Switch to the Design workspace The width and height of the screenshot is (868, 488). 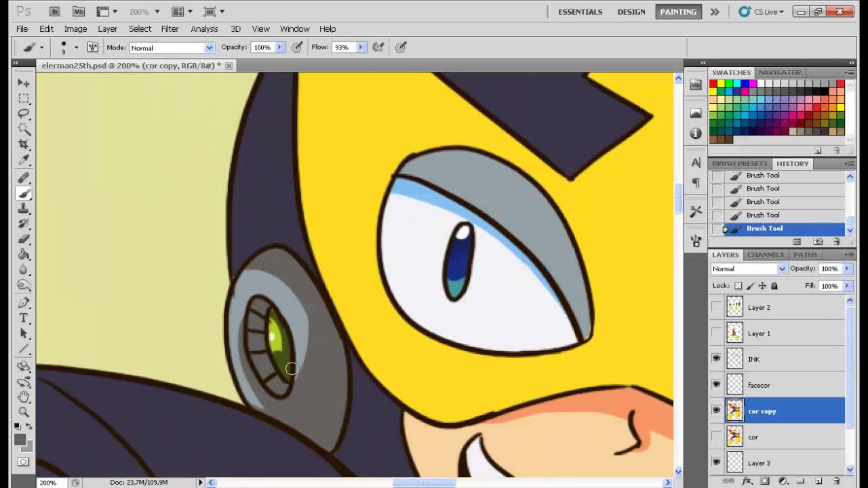click(x=631, y=12)
